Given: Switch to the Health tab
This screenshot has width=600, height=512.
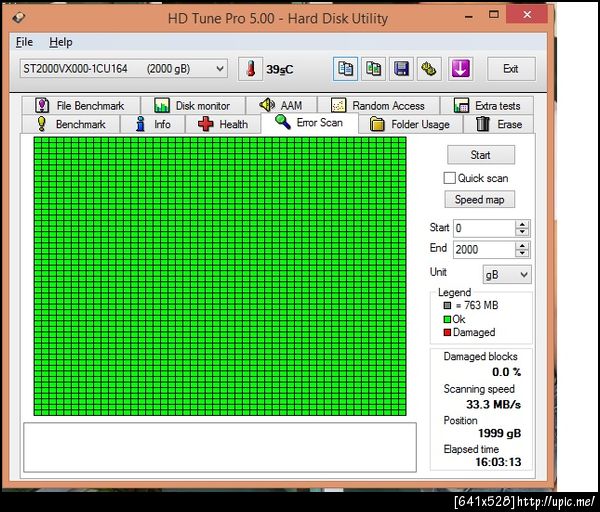Looking at the screenshot, I should click(223, 124).
